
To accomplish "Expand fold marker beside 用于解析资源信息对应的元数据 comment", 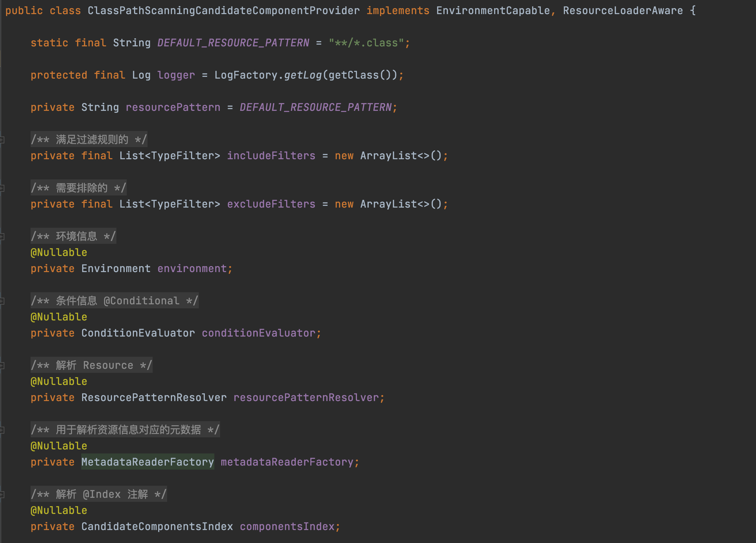I will tap(2, 430).
